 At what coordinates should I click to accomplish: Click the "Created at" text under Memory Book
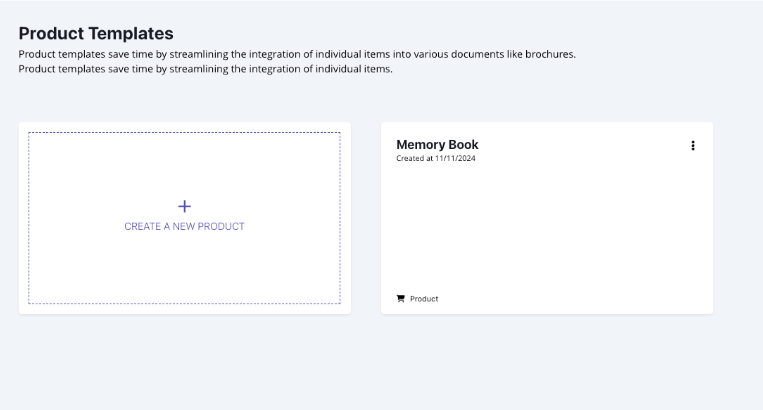pos(414,159)
